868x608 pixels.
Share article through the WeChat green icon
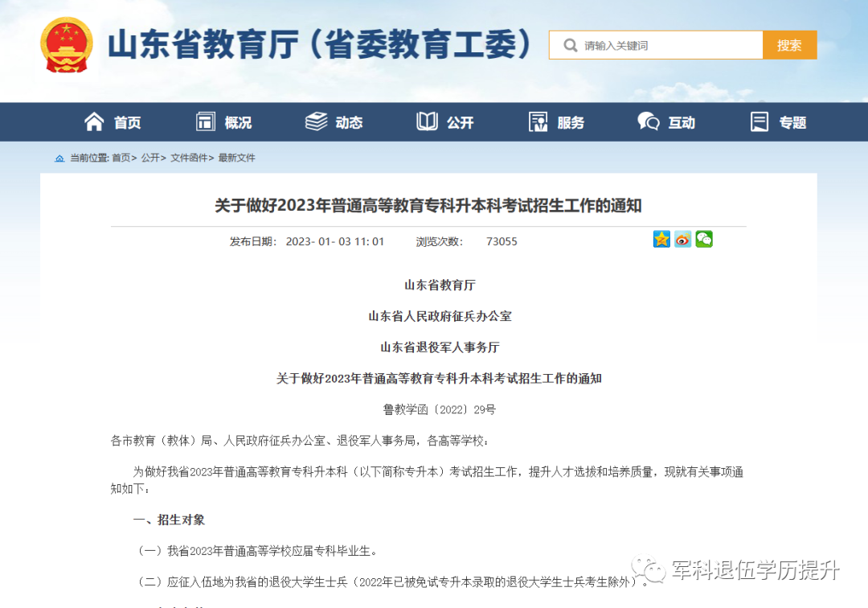[704, 239]
